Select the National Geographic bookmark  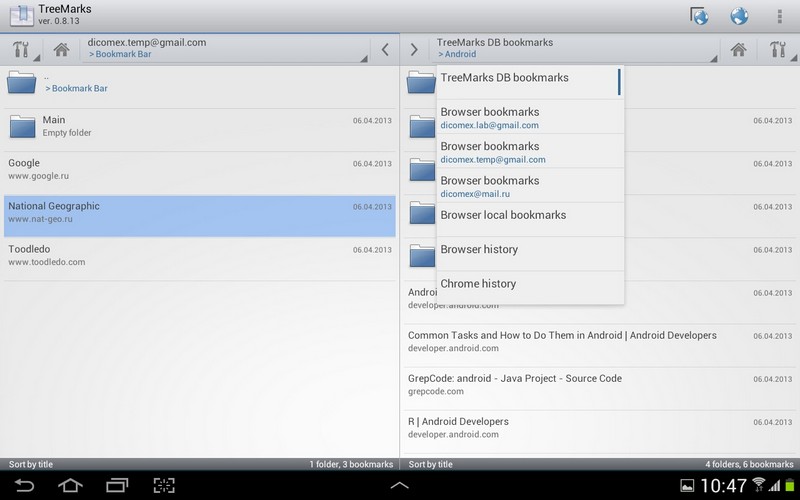(199, 216)
